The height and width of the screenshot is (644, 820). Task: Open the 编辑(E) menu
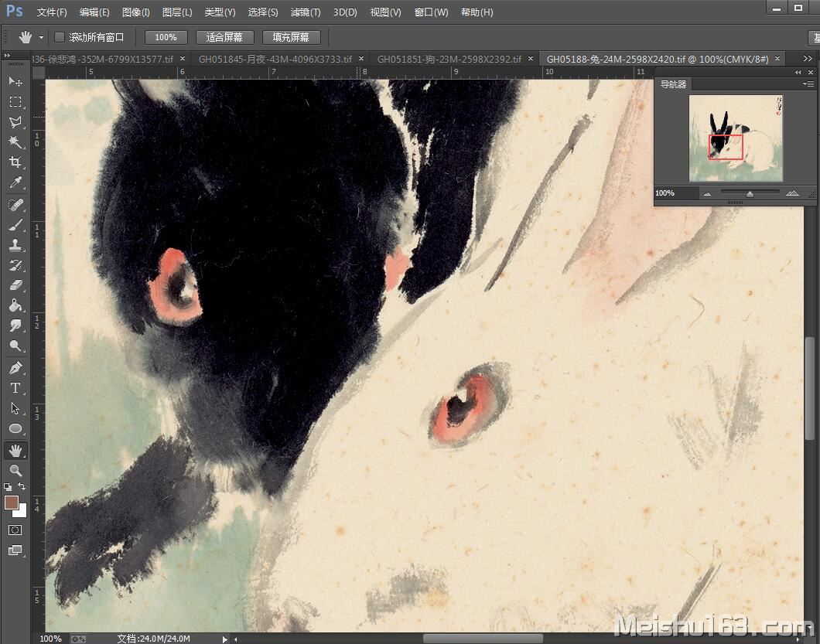pos(94,12)
